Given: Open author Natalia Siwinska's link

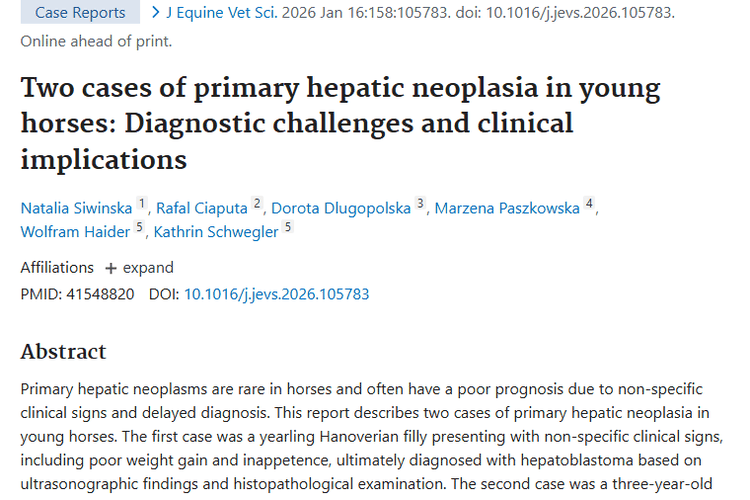Looking at the screenshot, I should click(77, 208).
